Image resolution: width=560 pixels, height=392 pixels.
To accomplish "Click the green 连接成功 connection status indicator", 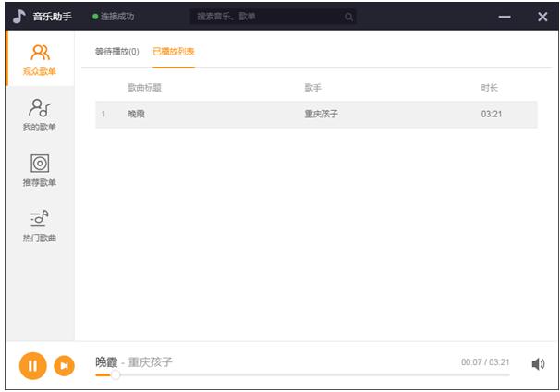I will [x=114, y=17].
